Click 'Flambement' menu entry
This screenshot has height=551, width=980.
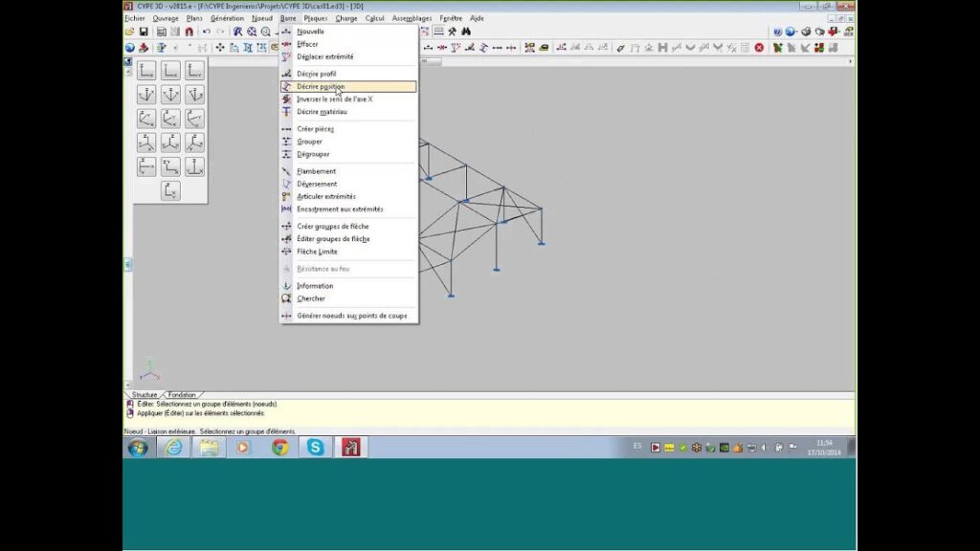click(x=316, y=171)
